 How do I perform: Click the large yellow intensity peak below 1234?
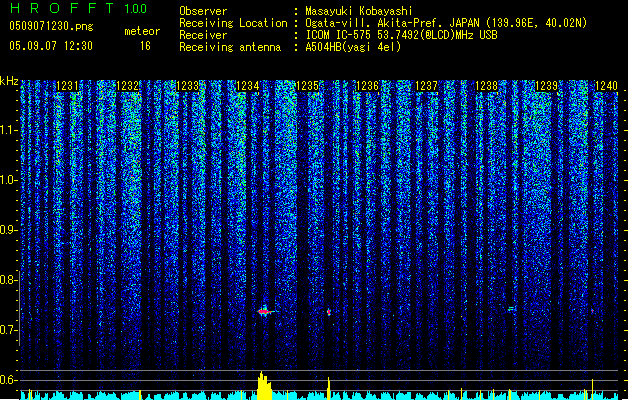(x=264, y=386)
